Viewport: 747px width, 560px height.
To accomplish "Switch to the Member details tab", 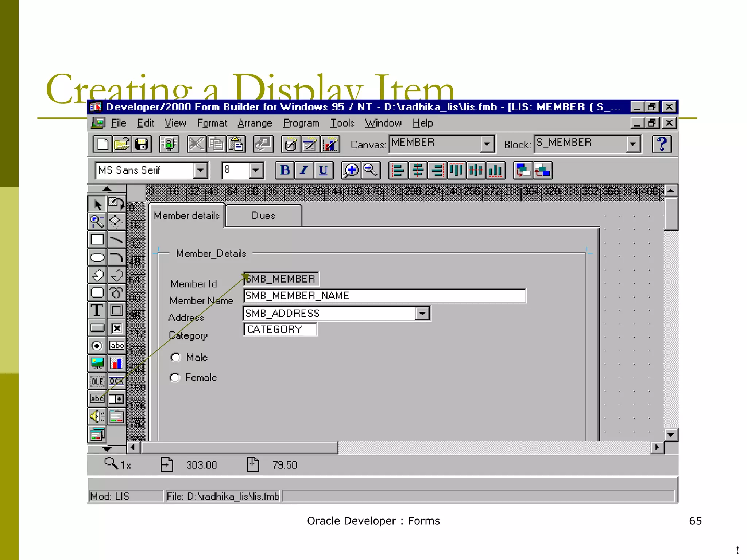I will click(186, 216).
